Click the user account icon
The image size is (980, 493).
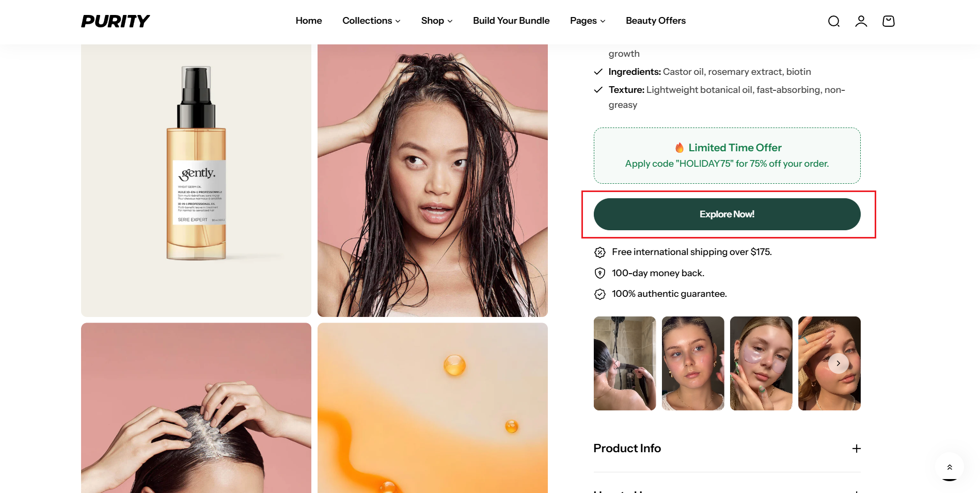pos(861,21)
